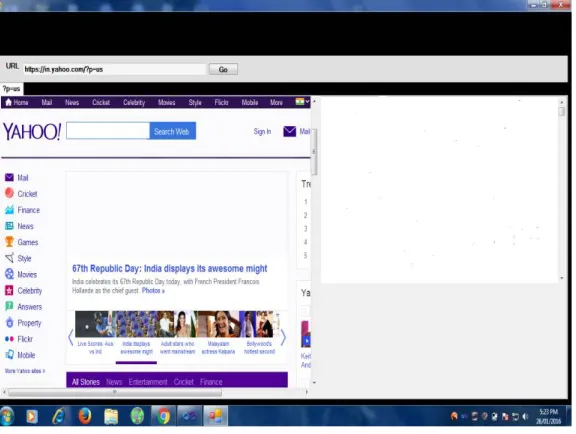Screen dimensions: 576x434
Task: Click the vertical scrollbar thumb of Yahoo page
Action: (x=314, y=152)
